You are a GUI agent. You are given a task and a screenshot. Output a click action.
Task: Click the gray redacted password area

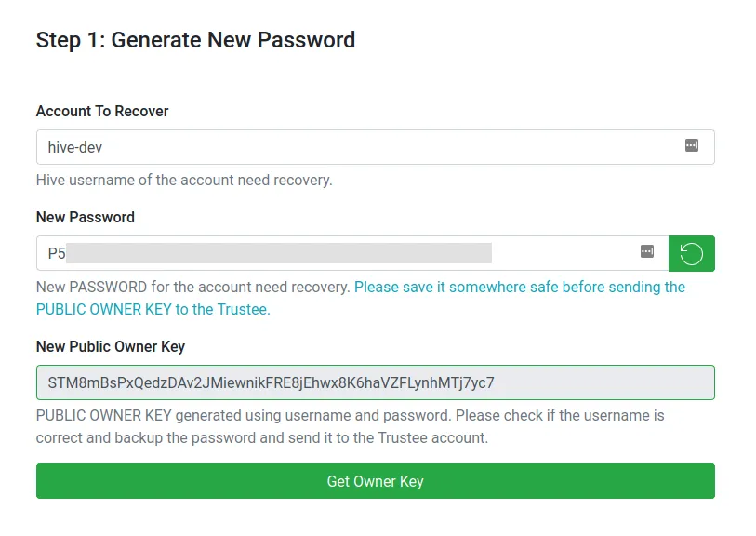pyautogui.click(x=279, y=253)
